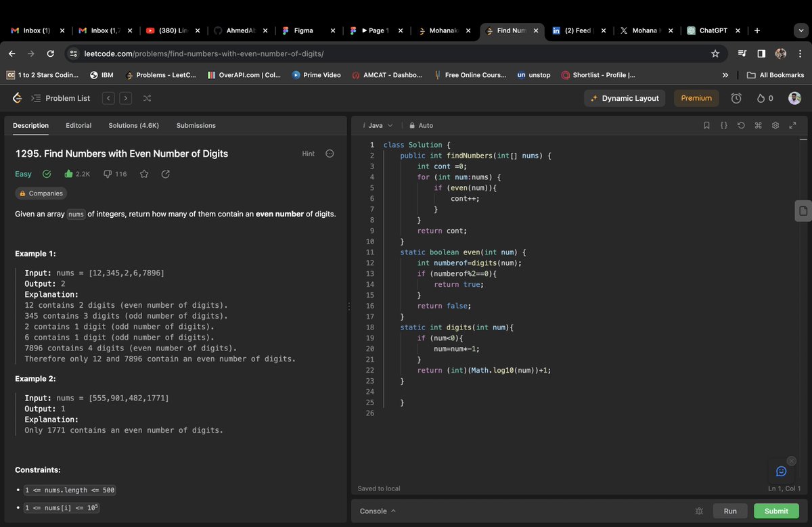The height and width of the screenshot is (527, 812).
Task: Close the YouTube browser tab
Action: pos(197,30)
